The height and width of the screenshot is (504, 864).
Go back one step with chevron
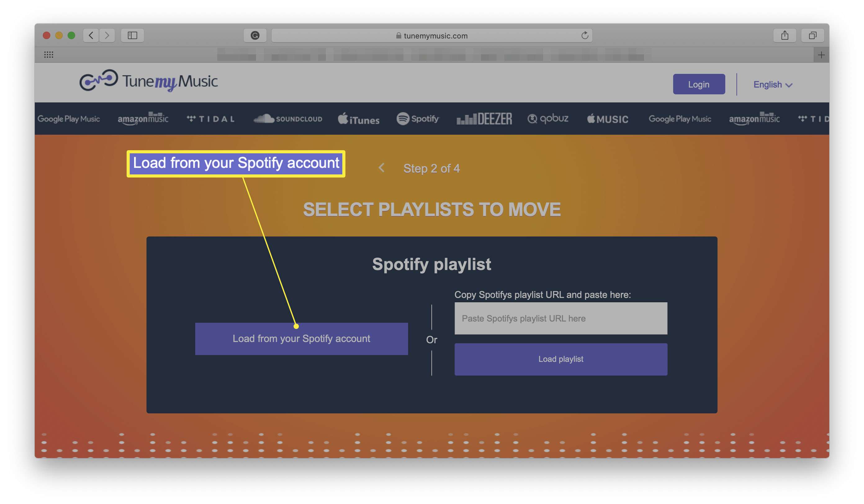(x=381, y=168)
